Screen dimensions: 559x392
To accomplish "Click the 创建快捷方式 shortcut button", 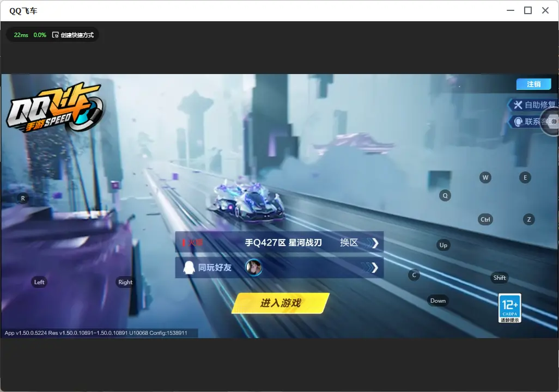I will click(73, 35).
